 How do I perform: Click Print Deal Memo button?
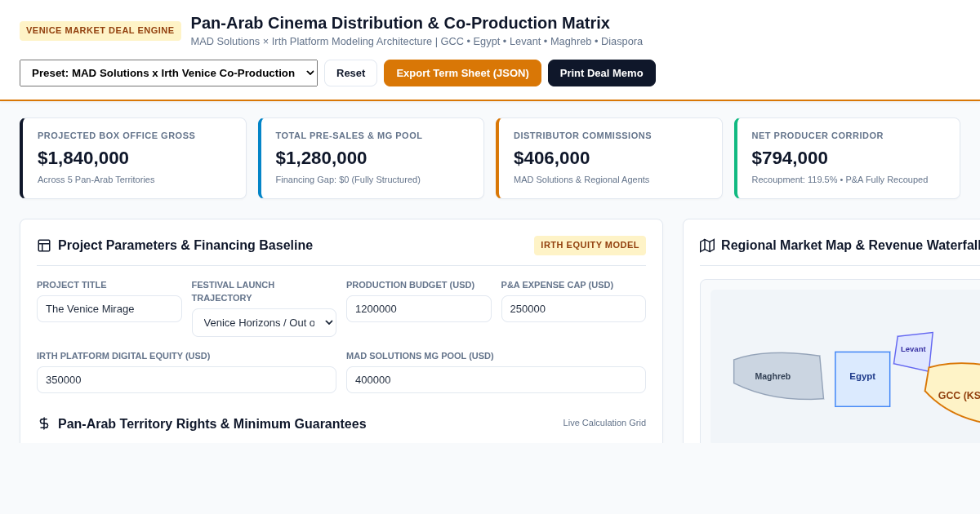click(x=602, y=73)
